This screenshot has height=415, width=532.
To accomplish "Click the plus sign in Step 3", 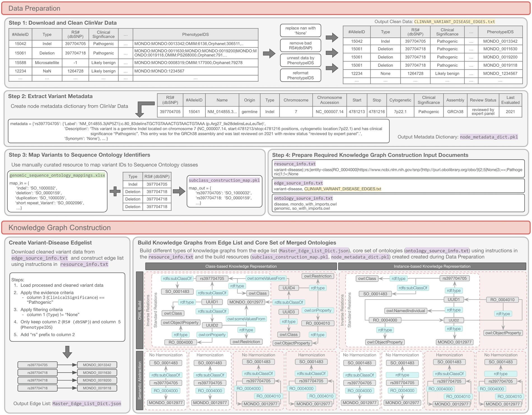I will (x=115, y=192).
